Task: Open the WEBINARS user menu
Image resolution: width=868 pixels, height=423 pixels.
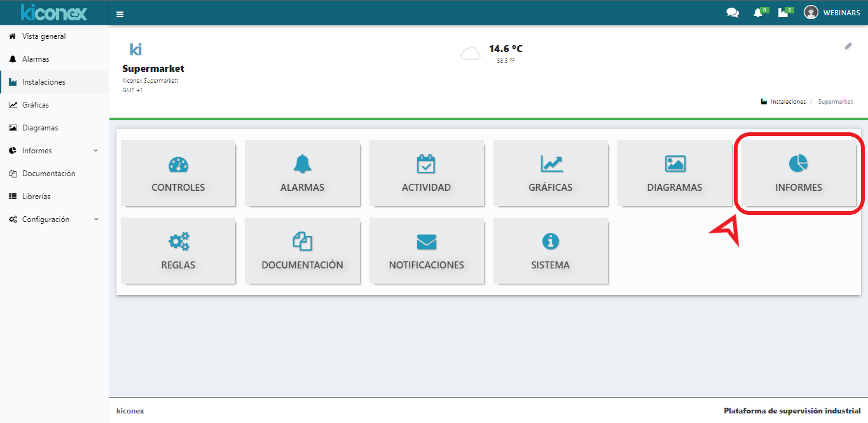Action: click(832, 13)
